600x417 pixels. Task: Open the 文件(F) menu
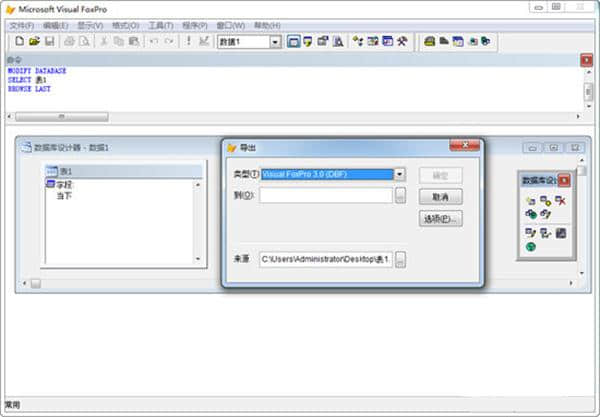tap(21, 26)
